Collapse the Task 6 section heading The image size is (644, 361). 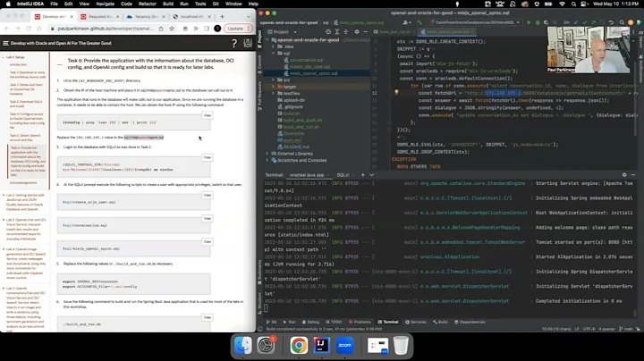click(x=60, y=64)
